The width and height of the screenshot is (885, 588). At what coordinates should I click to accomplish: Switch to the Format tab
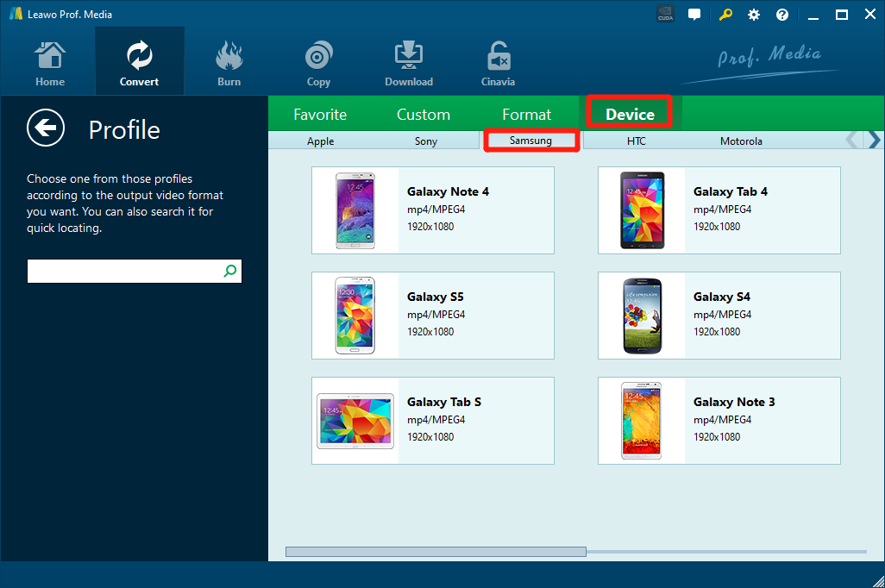[526, 115]
